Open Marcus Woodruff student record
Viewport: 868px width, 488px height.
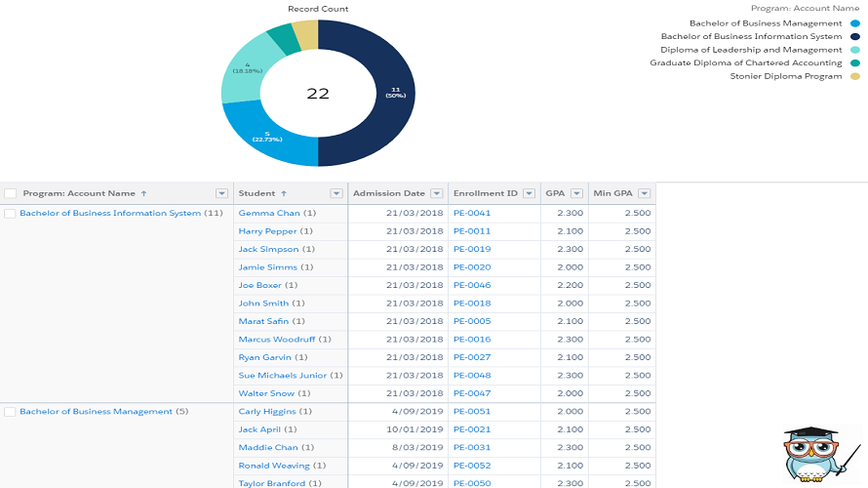(x=278, y=340)
